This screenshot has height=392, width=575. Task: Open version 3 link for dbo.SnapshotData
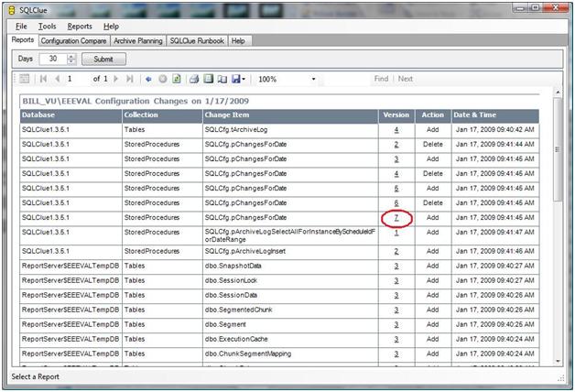(x=396, y=267)
